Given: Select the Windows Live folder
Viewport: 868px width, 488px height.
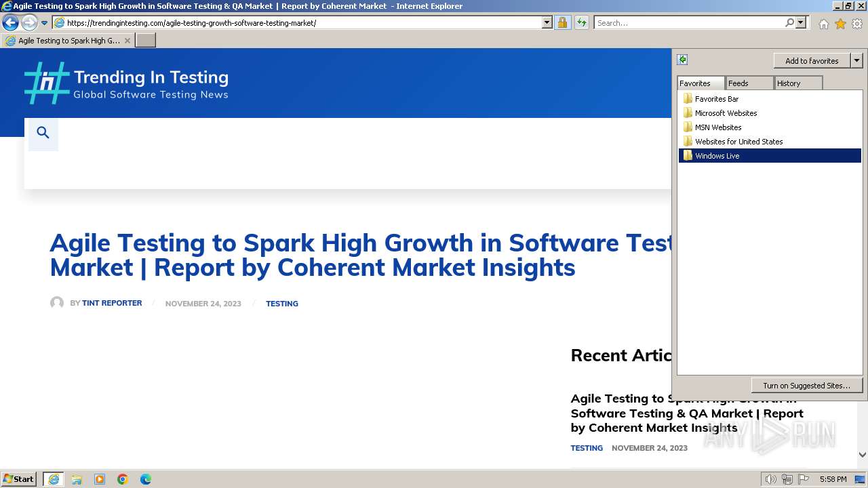Looking at the screenshot, I should point(770,156).
